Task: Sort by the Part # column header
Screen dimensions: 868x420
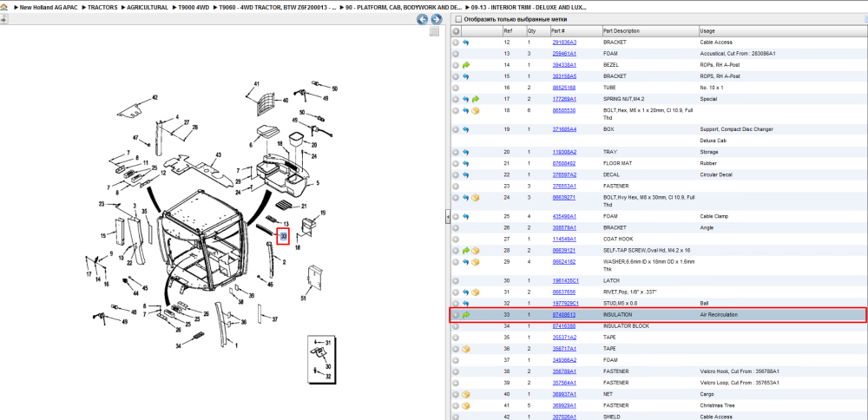Action: click(575, 31)
